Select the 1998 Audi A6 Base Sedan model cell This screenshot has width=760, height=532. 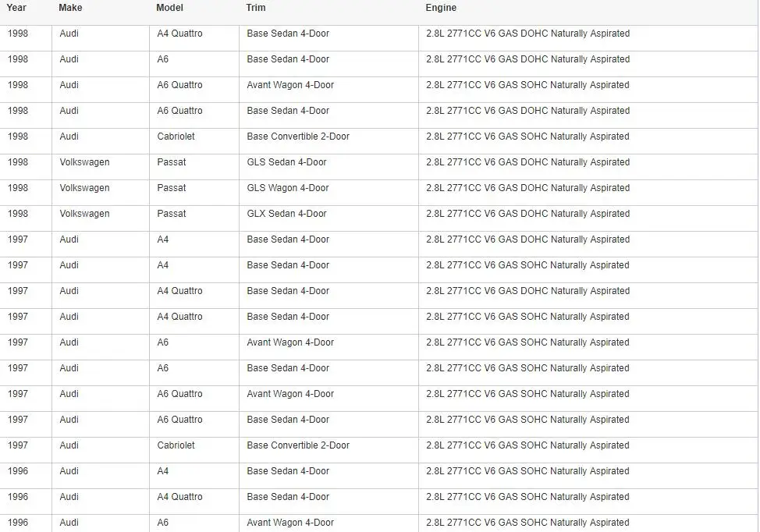pos(194,63)
